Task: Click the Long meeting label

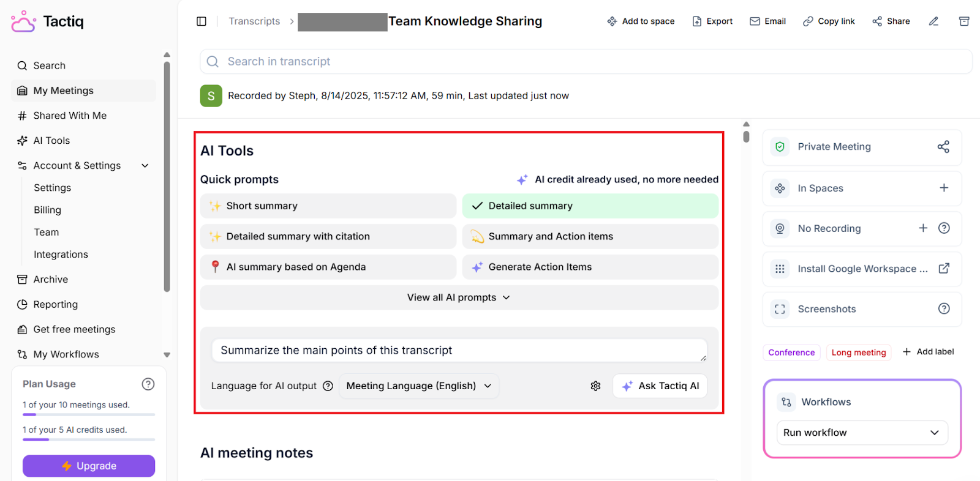Action: tap(859, 352)
